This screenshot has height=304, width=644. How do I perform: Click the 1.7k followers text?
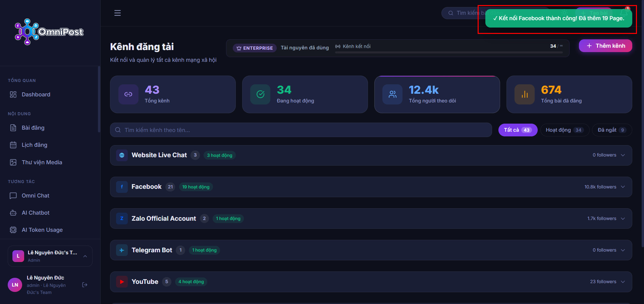(602, 218)
